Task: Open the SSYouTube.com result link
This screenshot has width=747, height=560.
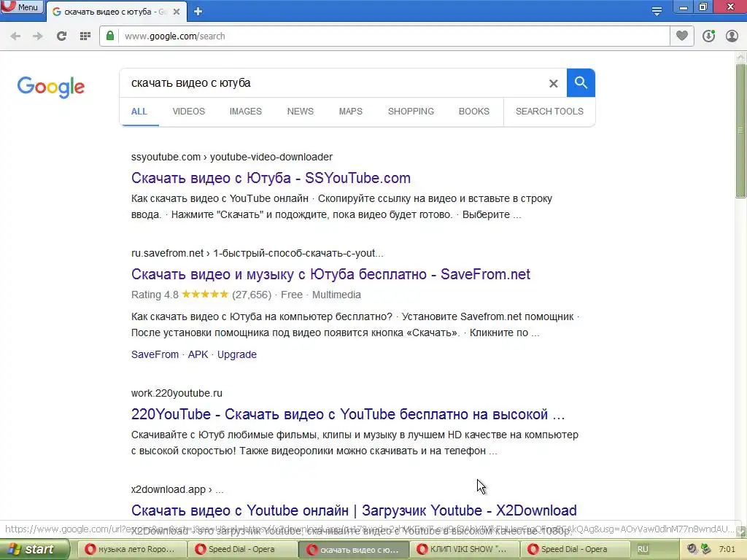Action: [271, 178]
